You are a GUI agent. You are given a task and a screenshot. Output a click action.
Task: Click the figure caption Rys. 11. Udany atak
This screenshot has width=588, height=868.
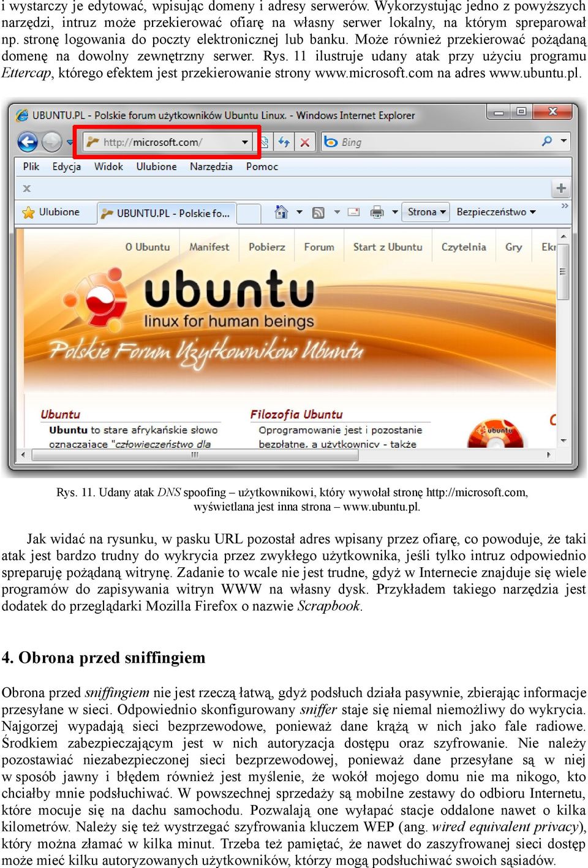(x=292, y=499)
